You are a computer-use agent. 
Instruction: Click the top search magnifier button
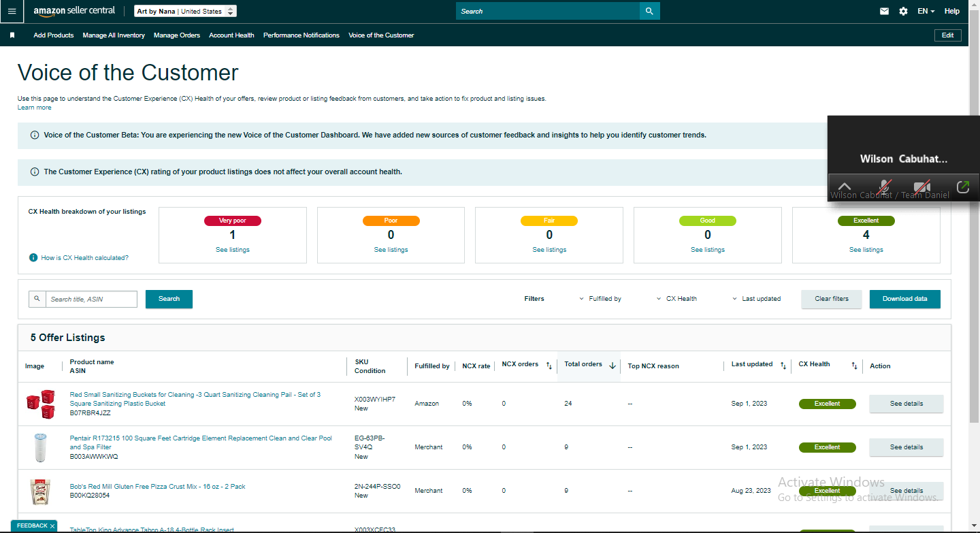coord(649,11)
